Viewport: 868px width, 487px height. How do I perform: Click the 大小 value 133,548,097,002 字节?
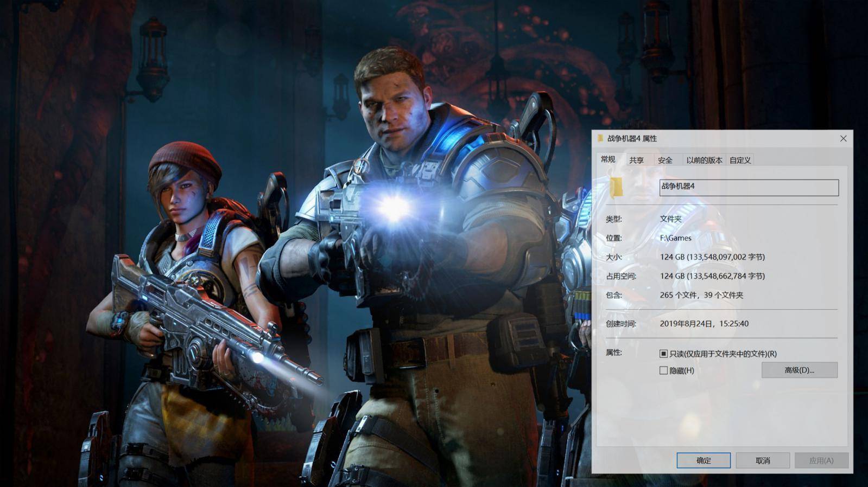point(712,257)
